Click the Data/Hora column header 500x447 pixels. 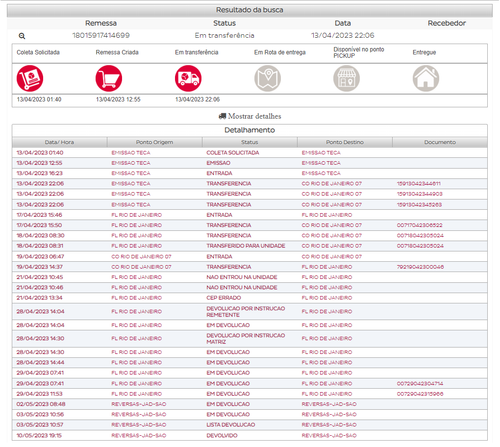tap(59, 142)
